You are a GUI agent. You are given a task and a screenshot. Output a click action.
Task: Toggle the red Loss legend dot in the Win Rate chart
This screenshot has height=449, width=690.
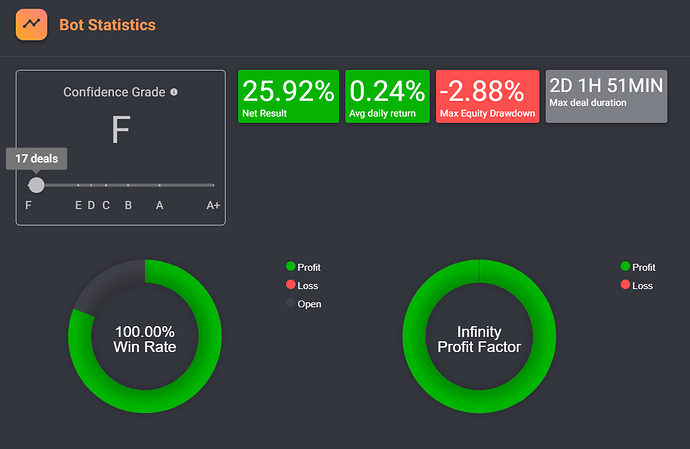(x=290, y=285)
